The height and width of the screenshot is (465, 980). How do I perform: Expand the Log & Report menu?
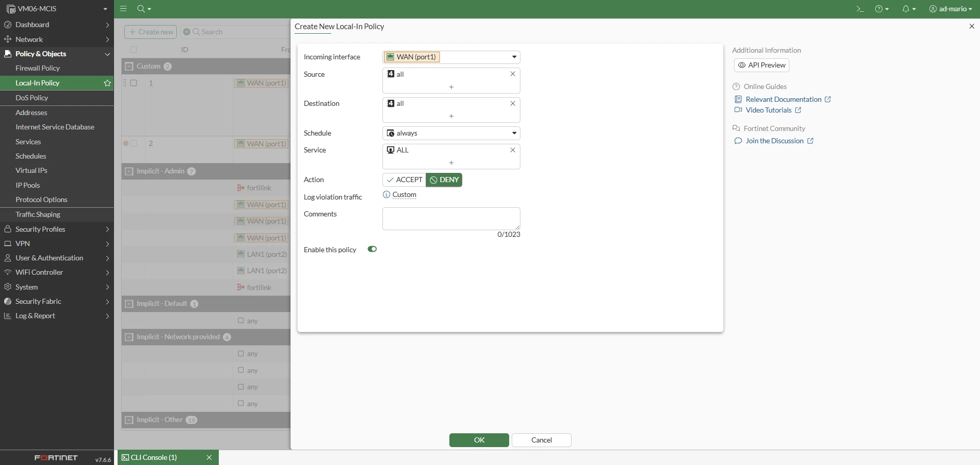[57, 316]
